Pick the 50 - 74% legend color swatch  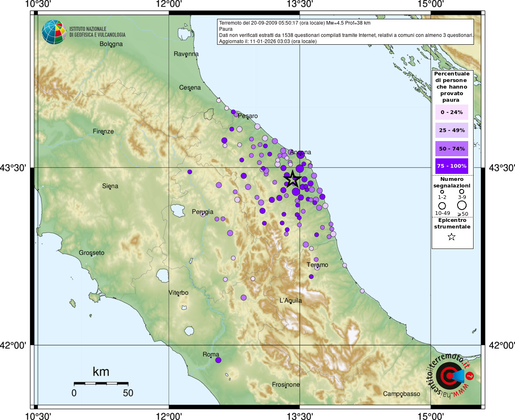tap(451, 148)
